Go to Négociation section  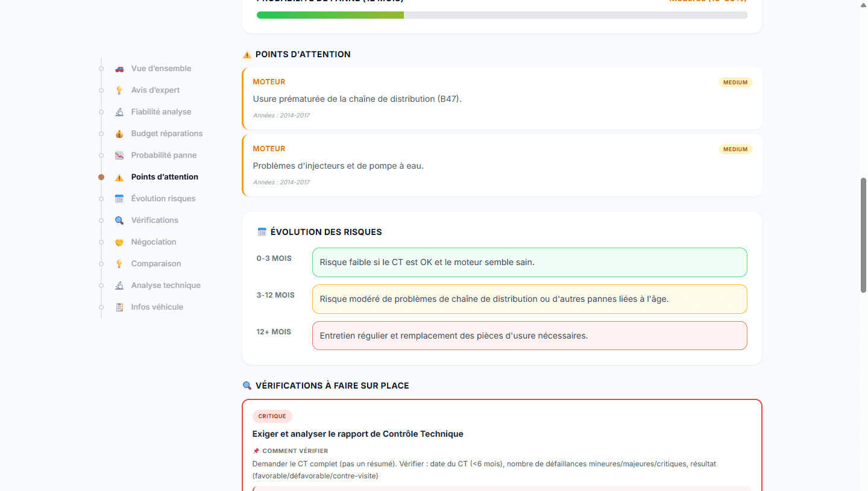154,242
